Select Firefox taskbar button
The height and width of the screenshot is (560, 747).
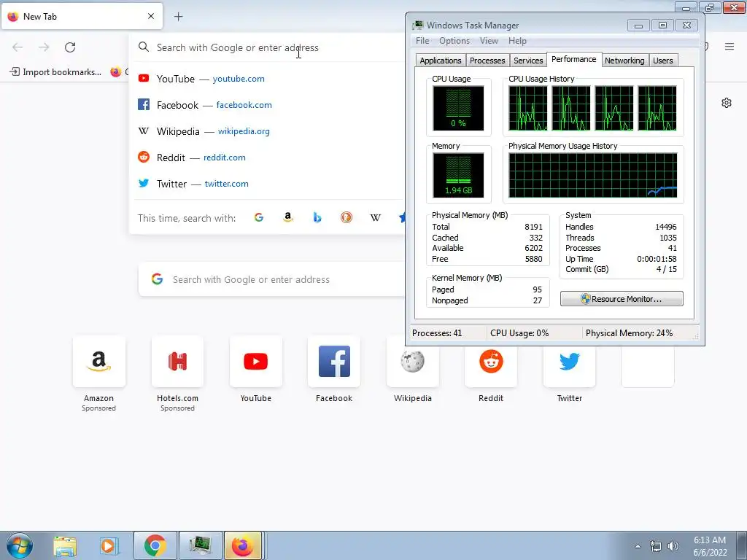tap(243, 545)
